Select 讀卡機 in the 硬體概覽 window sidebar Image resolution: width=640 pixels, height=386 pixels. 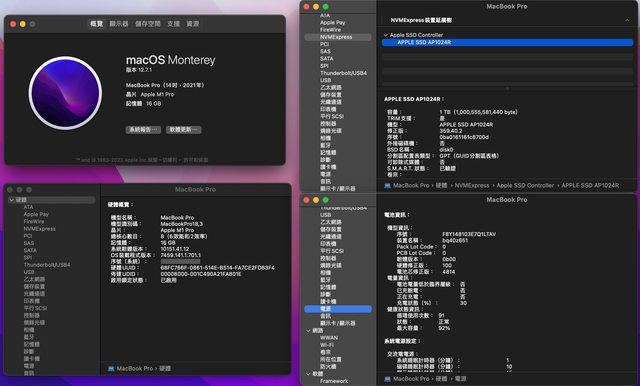(x=31, y=359)
